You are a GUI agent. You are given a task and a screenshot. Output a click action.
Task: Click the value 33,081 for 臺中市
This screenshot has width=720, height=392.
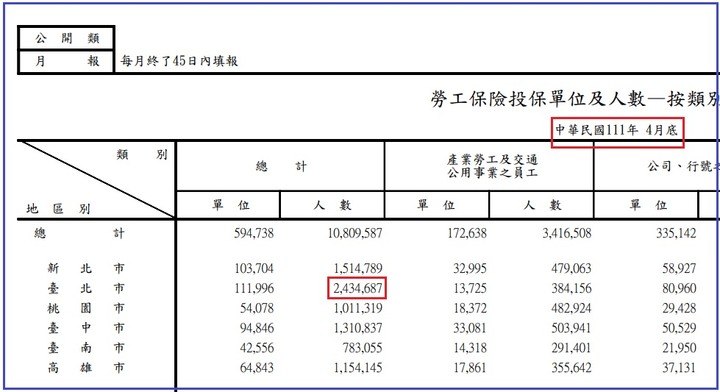470,328
